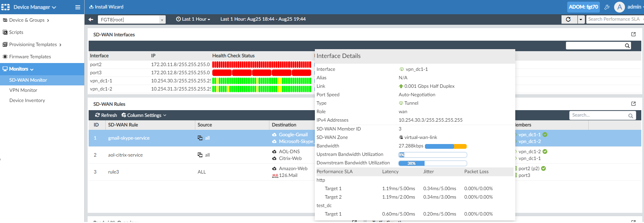
Task: Click the hamburger menu icon in header
Action: pos(78,7)
